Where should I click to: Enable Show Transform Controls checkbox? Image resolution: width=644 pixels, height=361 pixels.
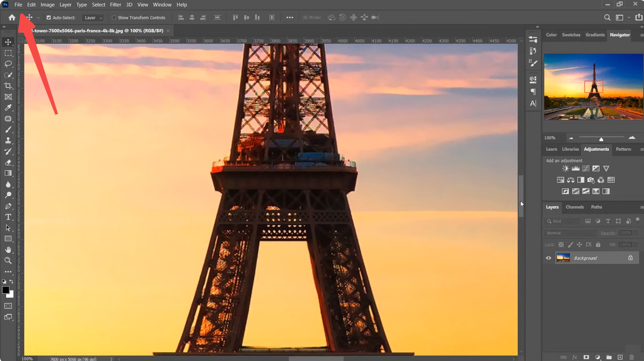[114, 17]
